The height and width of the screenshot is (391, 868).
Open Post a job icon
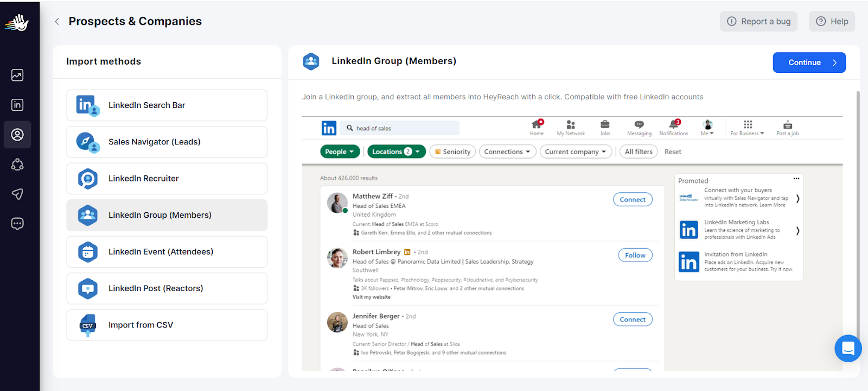[x=788, y=128]
